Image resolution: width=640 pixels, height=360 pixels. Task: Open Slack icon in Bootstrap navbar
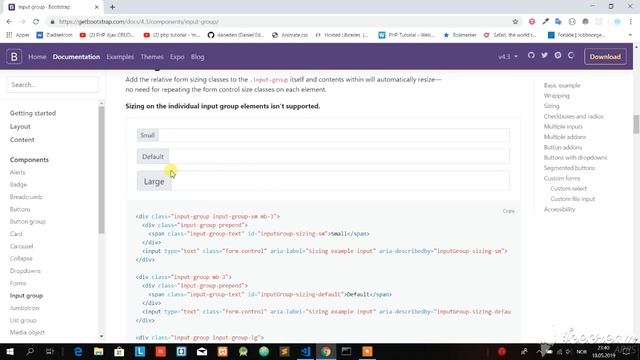(558, 56)
